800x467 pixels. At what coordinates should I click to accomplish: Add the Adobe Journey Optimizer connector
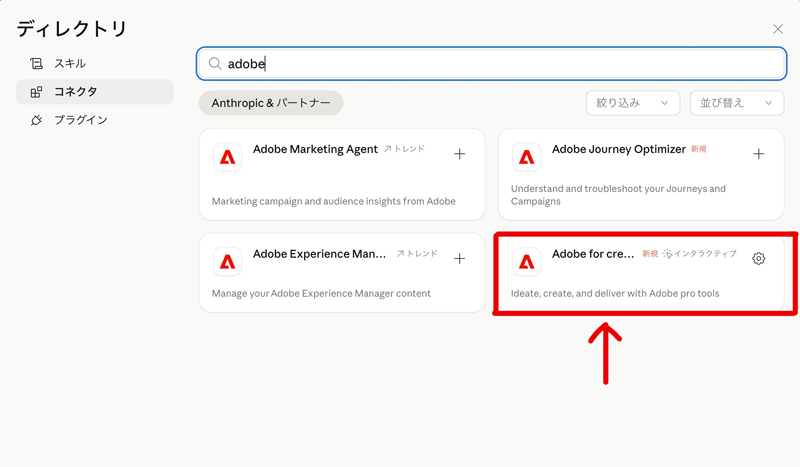coord(759,154)
